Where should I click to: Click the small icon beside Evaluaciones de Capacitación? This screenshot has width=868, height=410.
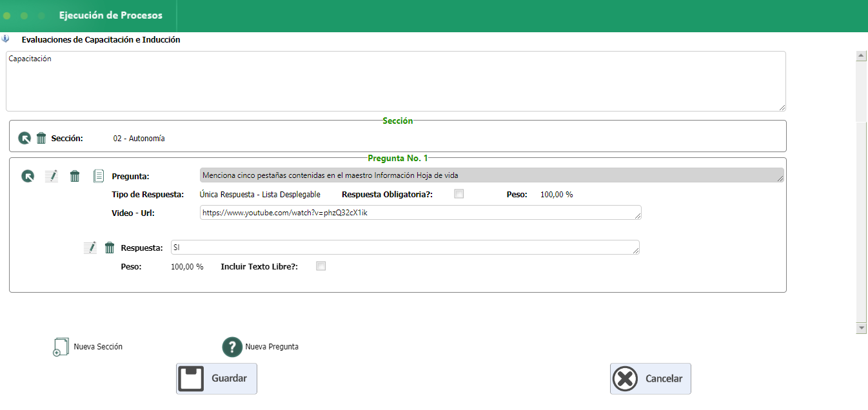click(6, 39)
